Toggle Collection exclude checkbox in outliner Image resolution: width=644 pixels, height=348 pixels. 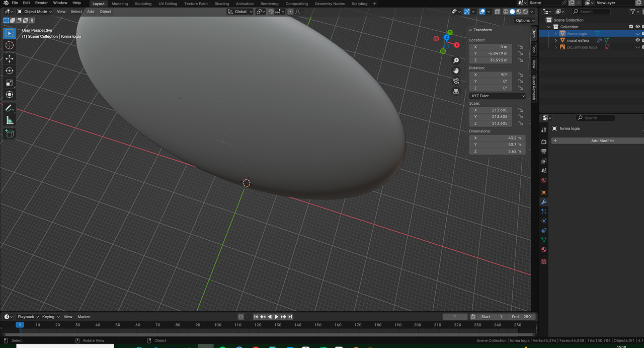(x=631, y=27)
